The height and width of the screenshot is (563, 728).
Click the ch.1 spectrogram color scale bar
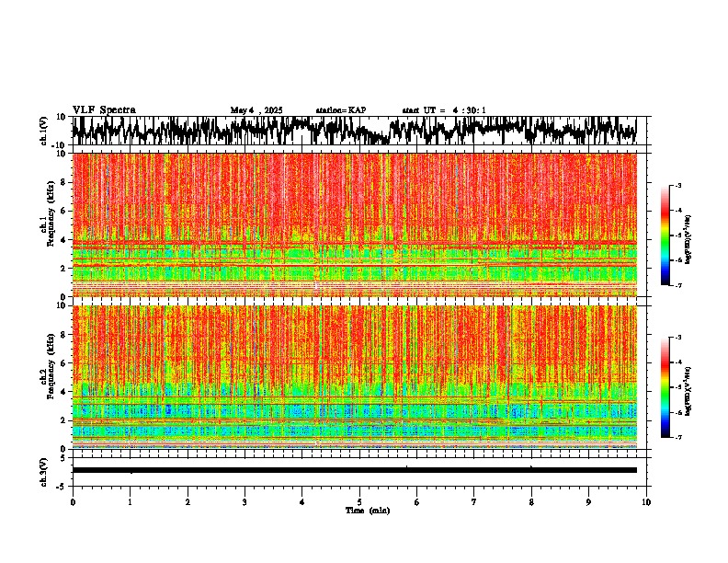[665, 236]
